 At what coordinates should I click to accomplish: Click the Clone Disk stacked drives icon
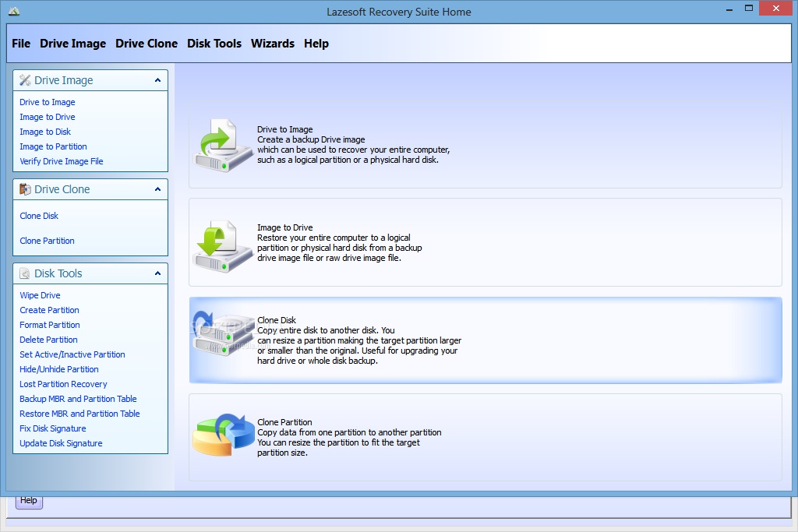coord(223,333)
